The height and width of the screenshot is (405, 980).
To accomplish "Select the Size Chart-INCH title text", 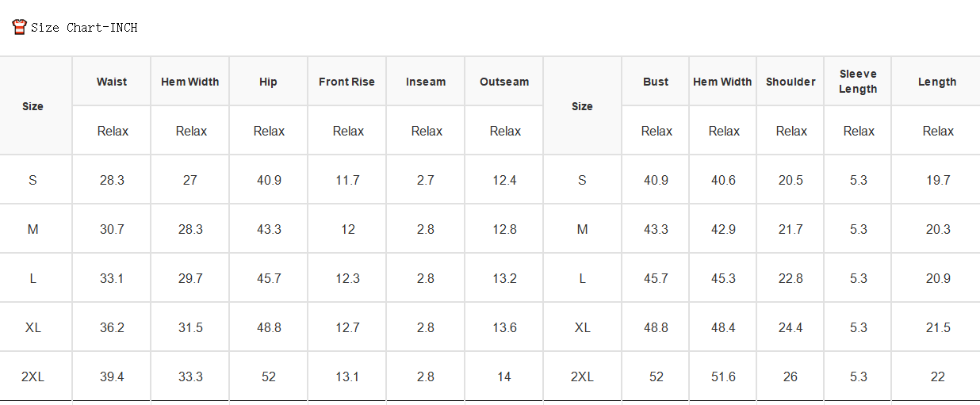I will click(x=84, y=28).
